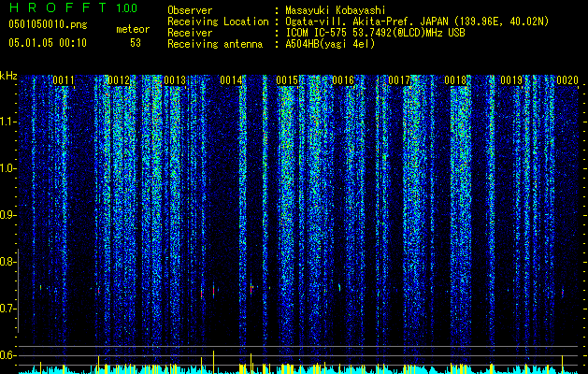The height and width of the screenshot is (374, 588).
Task: Click the Observer field label
Action: pos(190,10)
